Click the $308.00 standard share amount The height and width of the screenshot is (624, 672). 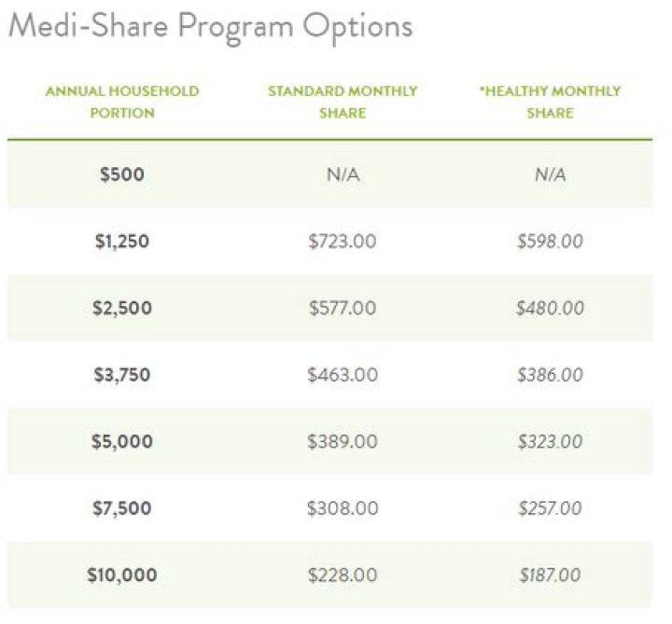point(343,508)
